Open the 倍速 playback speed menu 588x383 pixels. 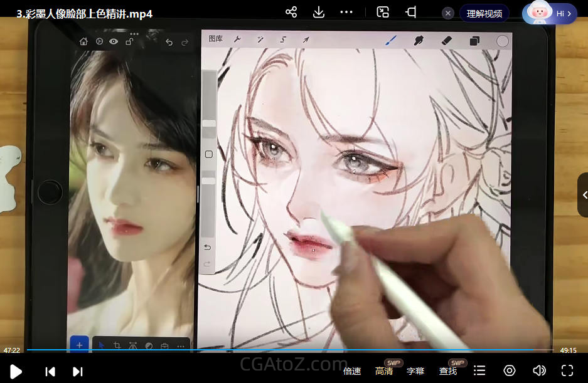pyautogui.click(x=352, y=371)
